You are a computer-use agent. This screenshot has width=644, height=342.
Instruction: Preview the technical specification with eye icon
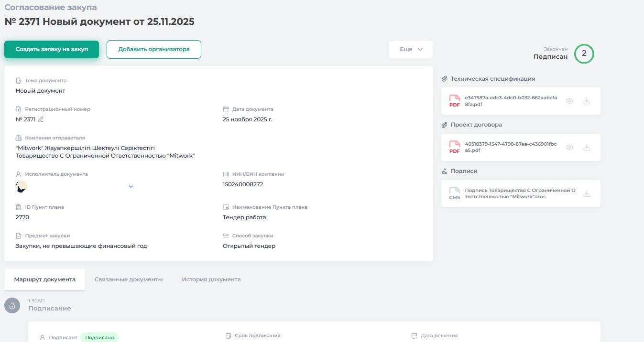pos(569,101)
